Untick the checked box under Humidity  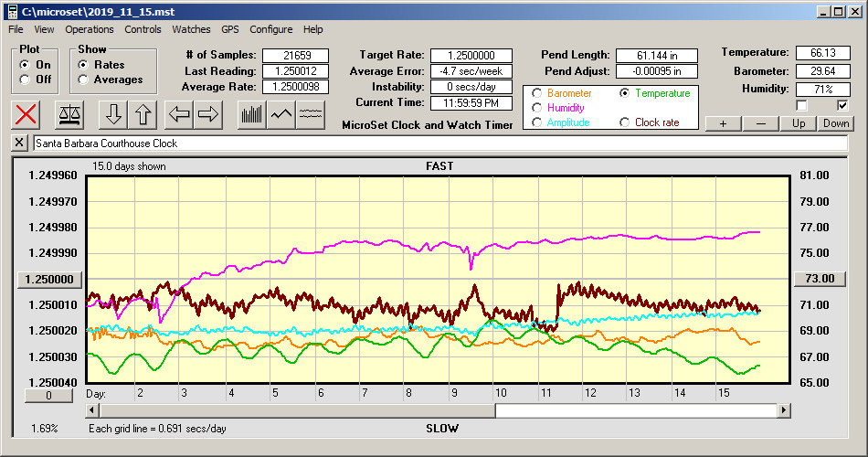pyautogui.click(x=842, y=105)
